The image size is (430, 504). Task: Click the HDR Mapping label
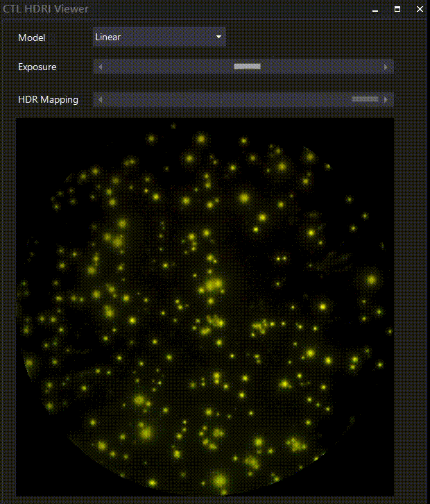tap(48, 100)
